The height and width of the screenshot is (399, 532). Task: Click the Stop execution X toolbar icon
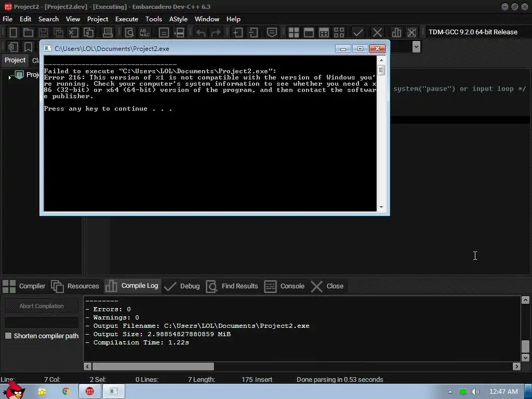point(377,33)
